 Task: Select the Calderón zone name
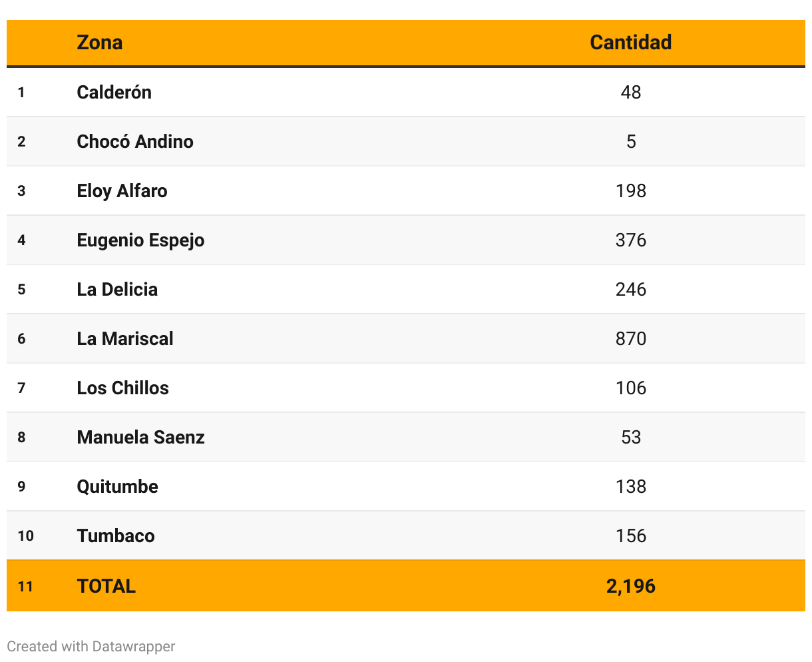(x=114, y=92)
